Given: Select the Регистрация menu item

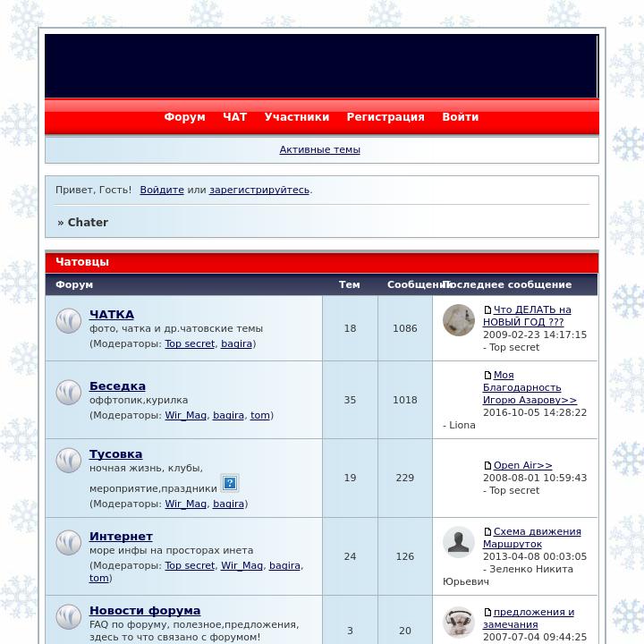Looking at the screenshot, I should click(x=386, y=117).
